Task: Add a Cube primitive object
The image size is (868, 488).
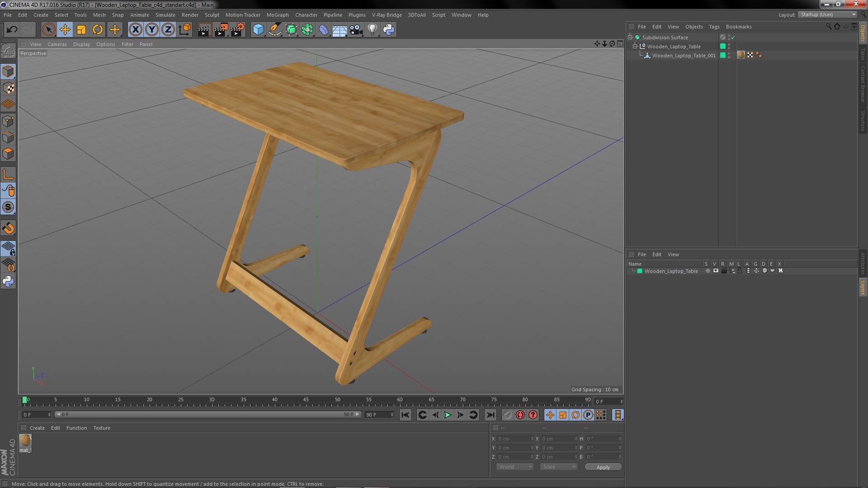Action: (x=258, y=30)
